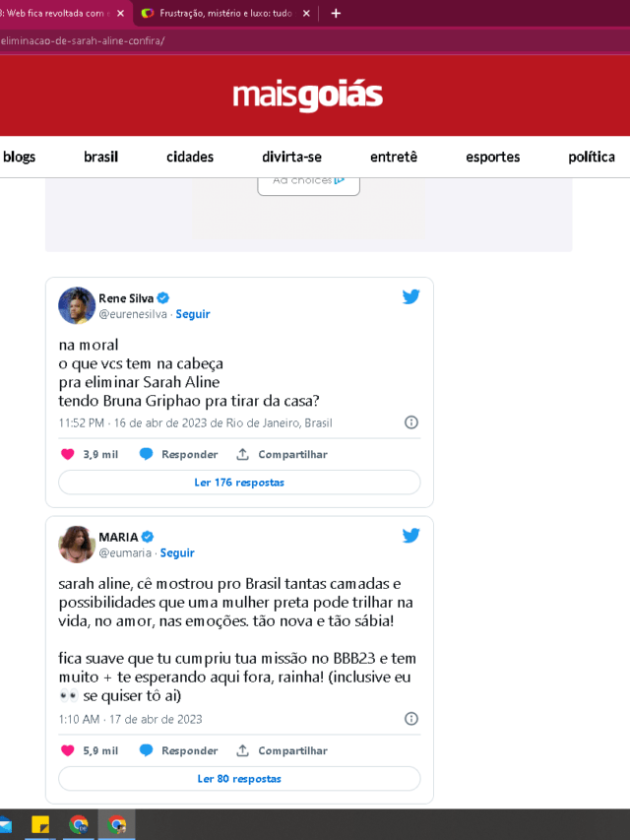Open sticky notes app in taskbar
This screenshot has height=840, width=630.
point(40,825)
